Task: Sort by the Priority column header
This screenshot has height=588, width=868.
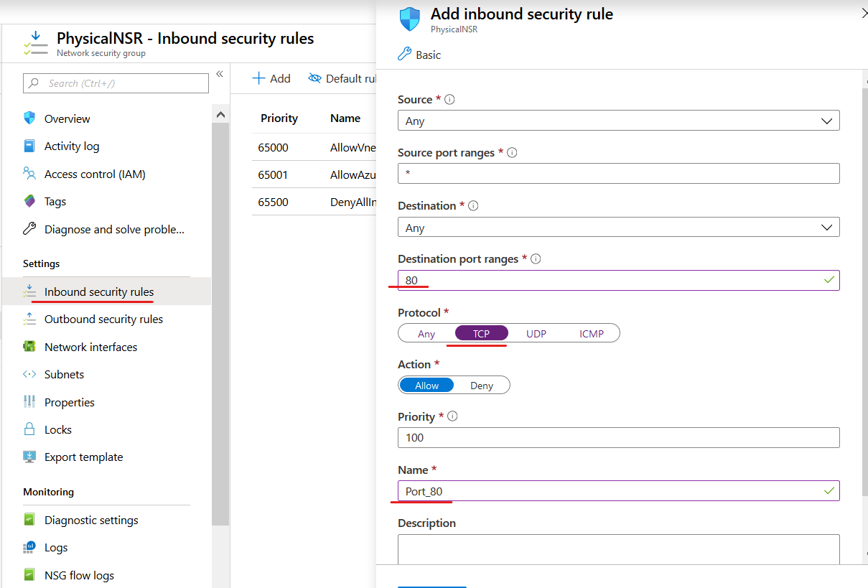Action: (279, 118)
